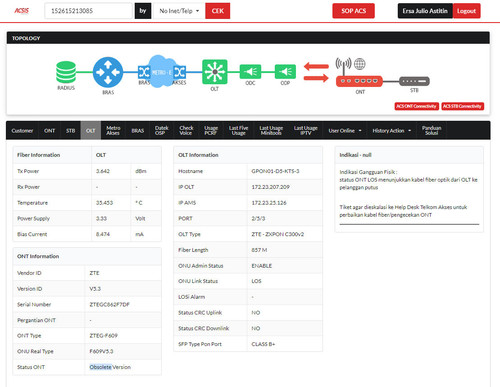Open the Metro Akses tab

click(x=113, y=130)
